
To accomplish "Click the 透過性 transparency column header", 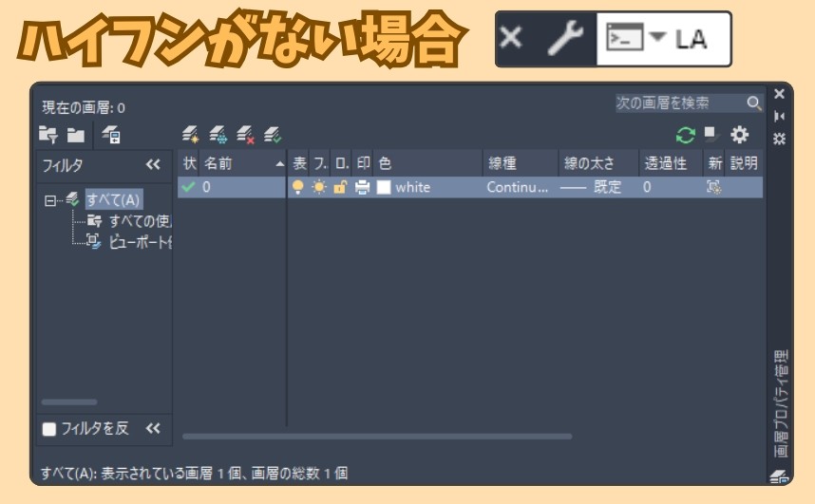I will tap(671, 163).
